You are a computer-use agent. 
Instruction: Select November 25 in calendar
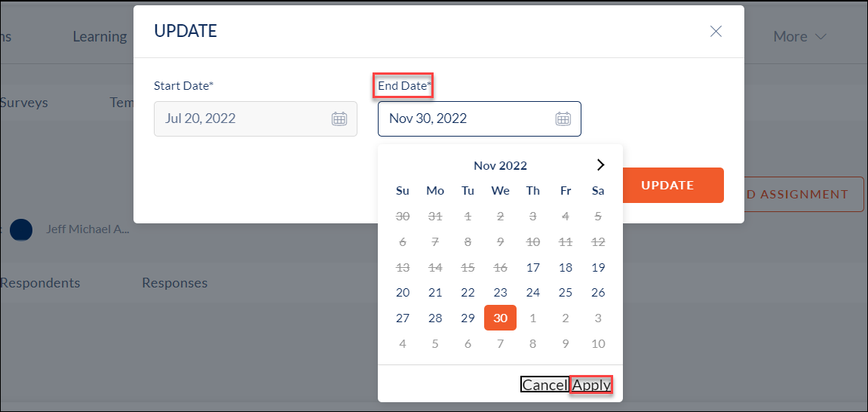pos(565,292)
